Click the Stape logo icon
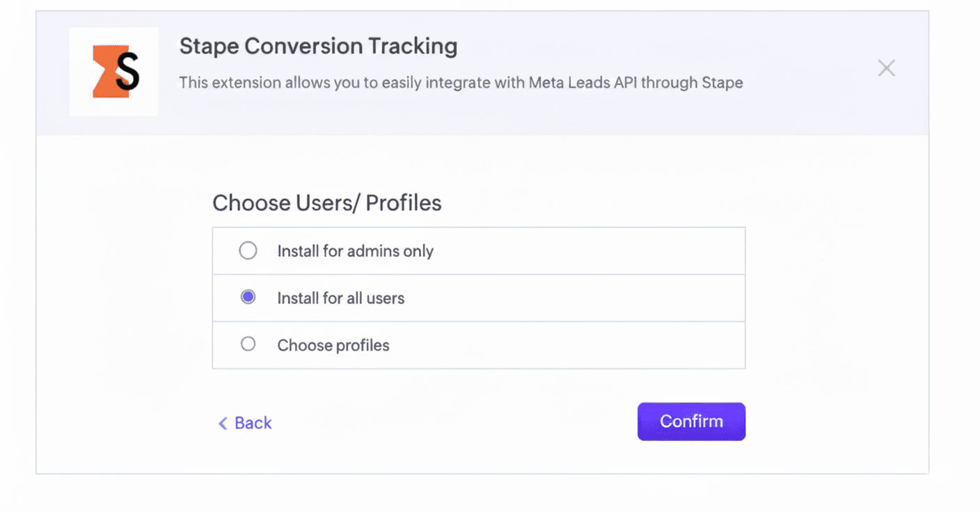This screenshot has height=512, width=980. pos(114,72)
